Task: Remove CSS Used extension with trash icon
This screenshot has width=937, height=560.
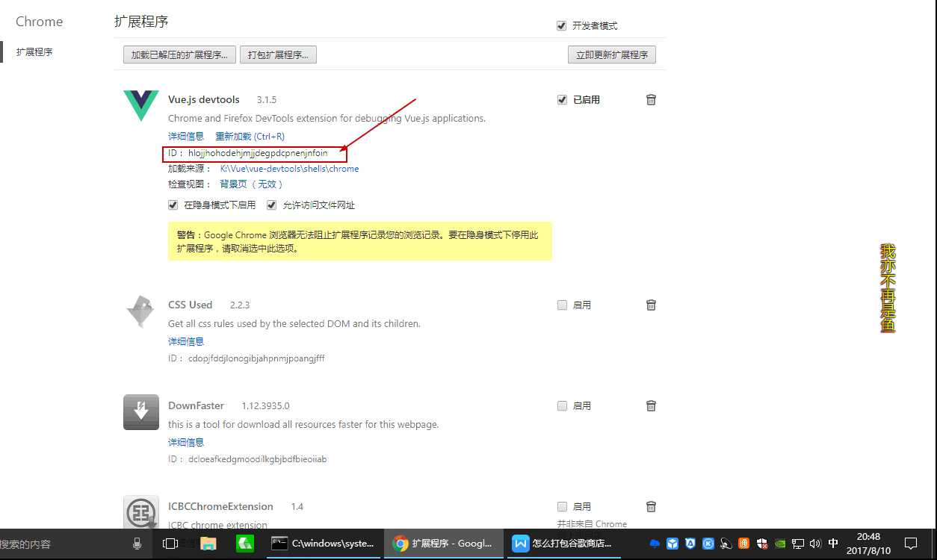Action: (651, 305)
